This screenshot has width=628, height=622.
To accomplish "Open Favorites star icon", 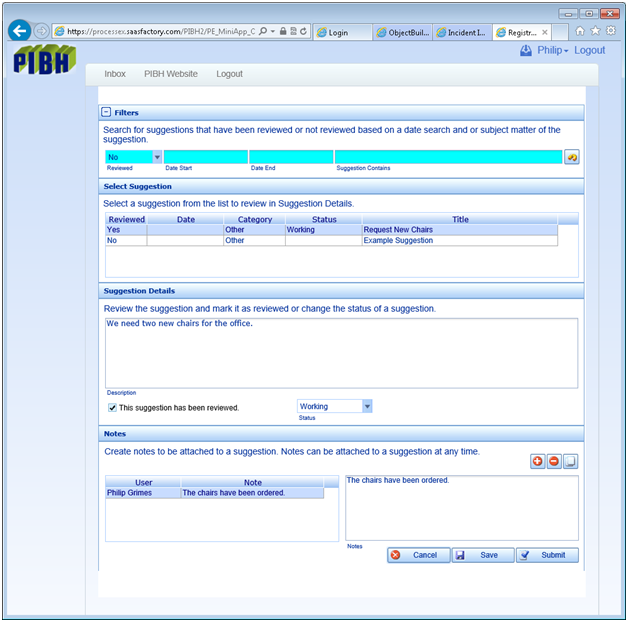I will [x=595, y=31].
